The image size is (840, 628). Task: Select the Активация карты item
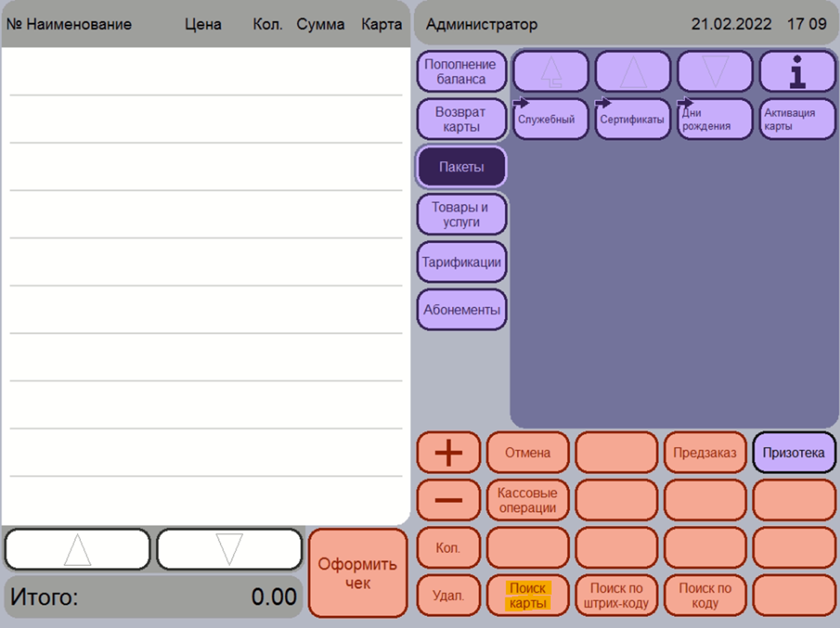797,119
